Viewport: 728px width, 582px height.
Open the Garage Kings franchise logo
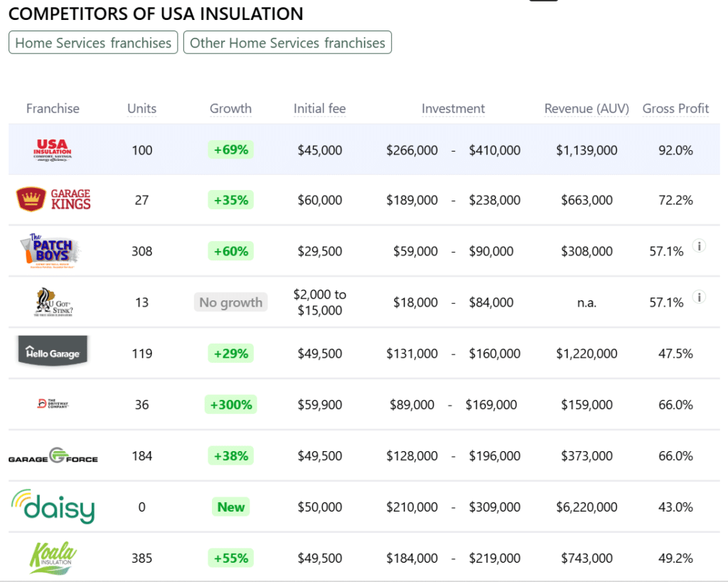point(53,200)
